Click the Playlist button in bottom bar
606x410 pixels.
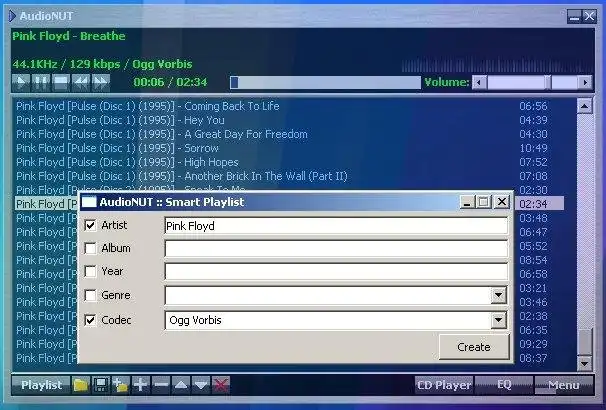click(x=41, y=385)
